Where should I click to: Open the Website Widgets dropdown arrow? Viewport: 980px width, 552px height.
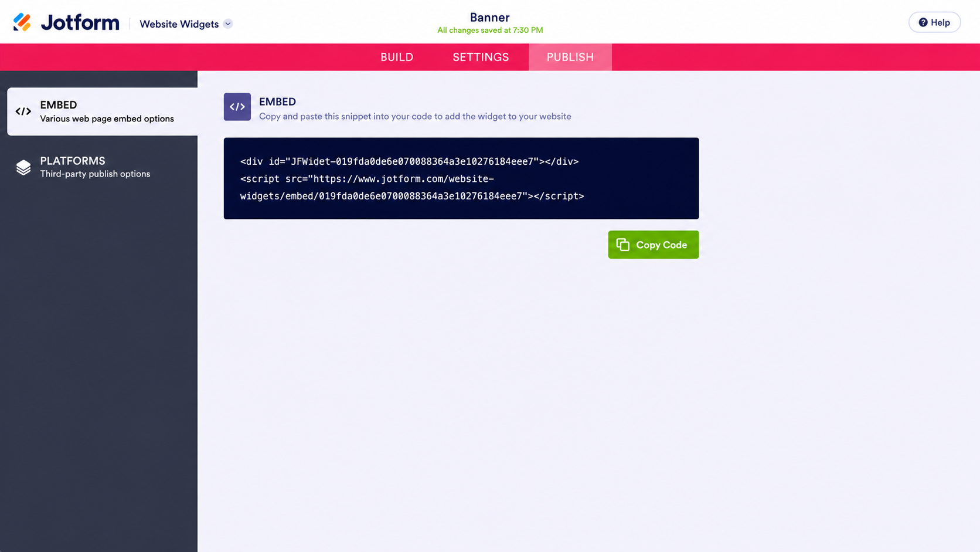pos(228,24)
